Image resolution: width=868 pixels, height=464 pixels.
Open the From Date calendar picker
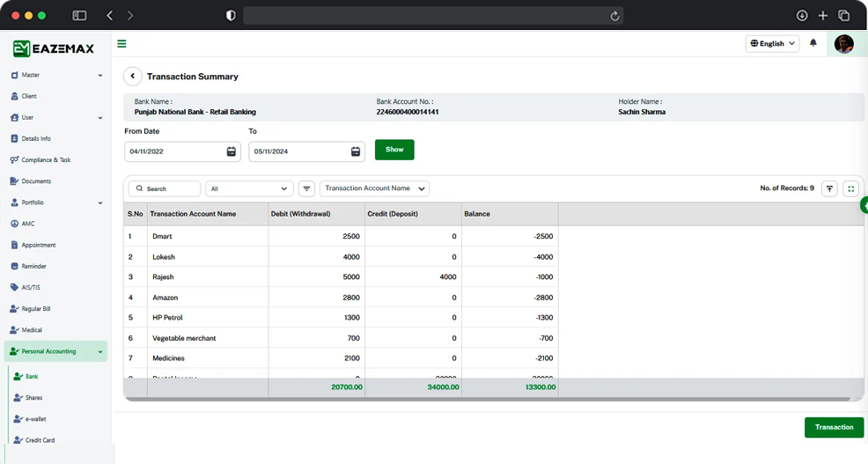[x=232, y=151]
